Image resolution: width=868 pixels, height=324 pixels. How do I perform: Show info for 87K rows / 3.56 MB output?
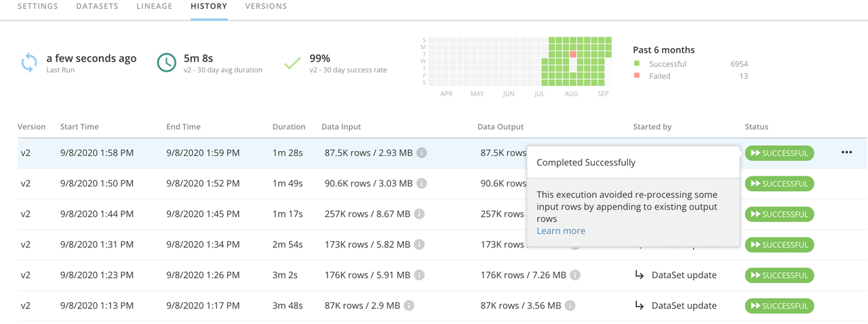coord(570,306)
